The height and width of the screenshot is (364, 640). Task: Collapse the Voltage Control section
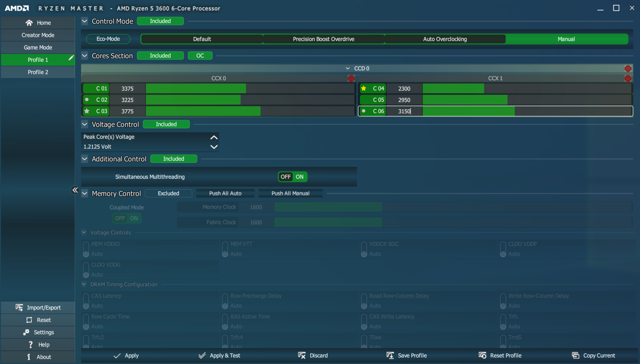coord(85,124)
